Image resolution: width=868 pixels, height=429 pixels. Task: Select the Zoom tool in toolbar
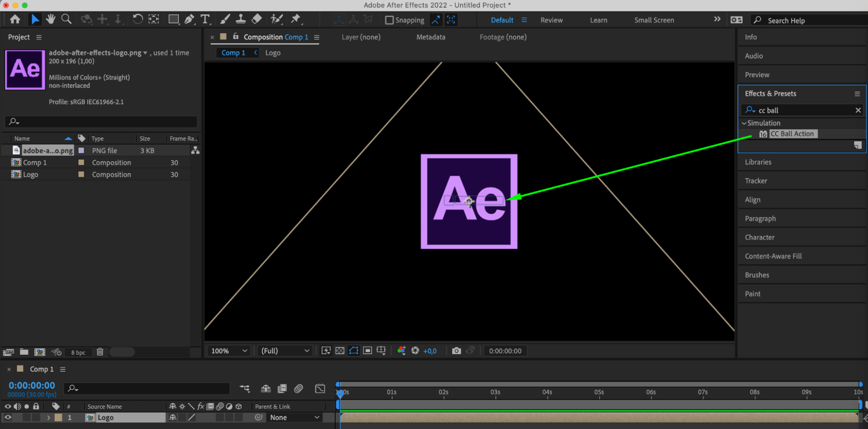[x=66, y=19]
